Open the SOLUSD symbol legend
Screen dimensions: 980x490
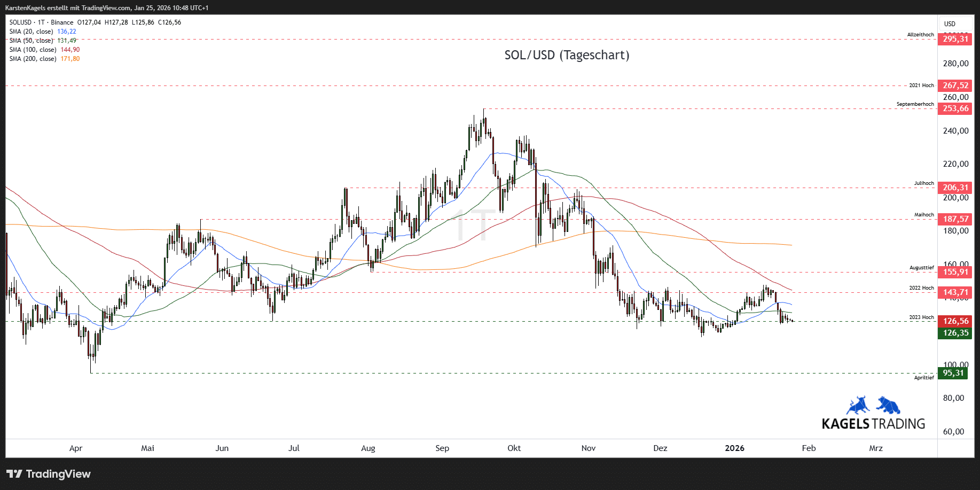click(x=20, y=22)
